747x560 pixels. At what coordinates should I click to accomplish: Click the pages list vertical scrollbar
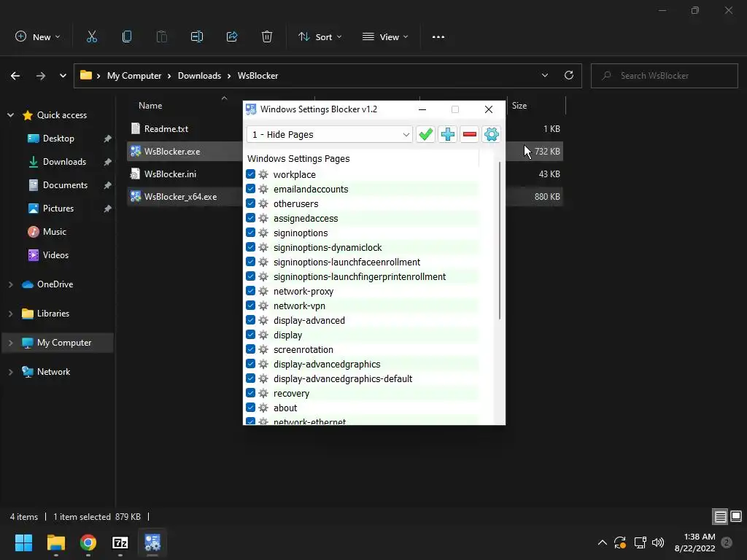[500, 241]
